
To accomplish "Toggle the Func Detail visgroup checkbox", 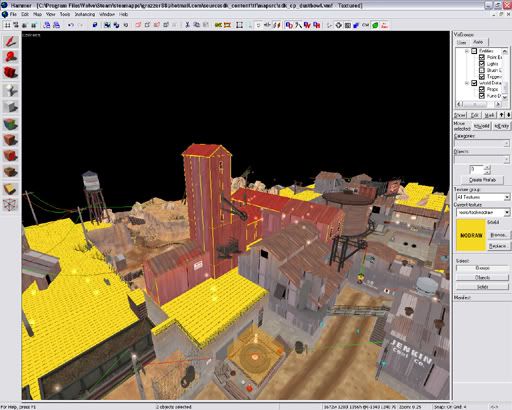I will pos(482,96).
